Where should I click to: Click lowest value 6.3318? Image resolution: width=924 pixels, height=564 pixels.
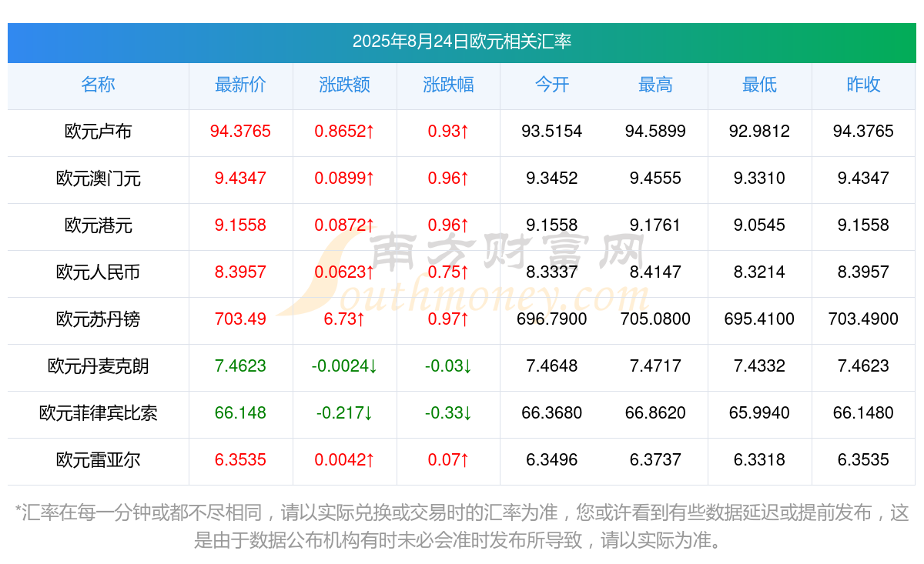759,460
